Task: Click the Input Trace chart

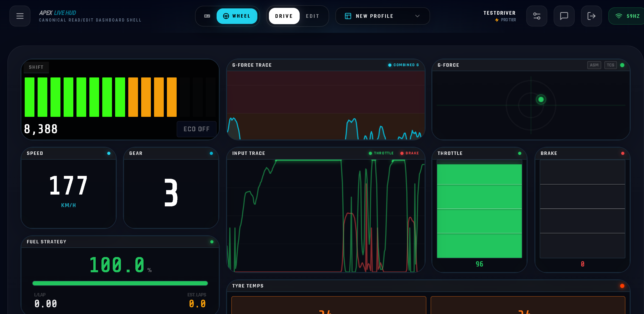Action: [326, 216]
